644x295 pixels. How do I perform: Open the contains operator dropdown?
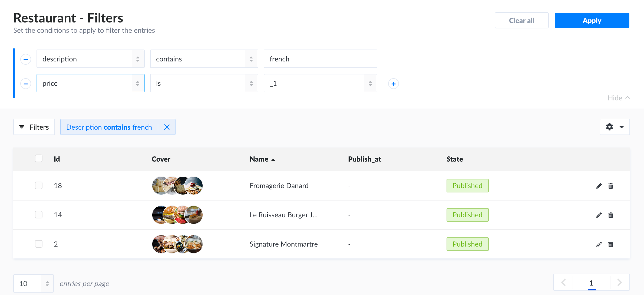[x=204, y=59]
